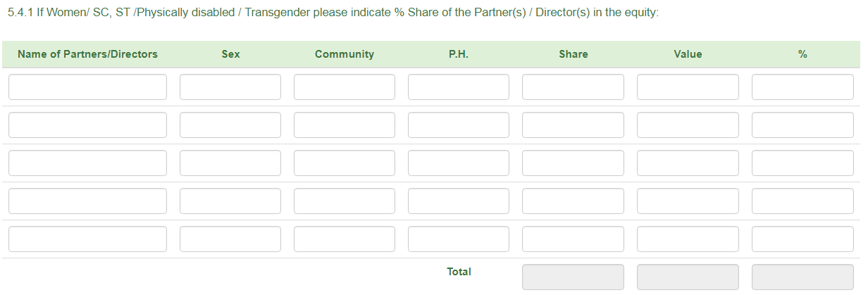Image resolution: width=868 pixels, height=295 pixels.
Task: Focus the first row Community field
Action: 345,87
